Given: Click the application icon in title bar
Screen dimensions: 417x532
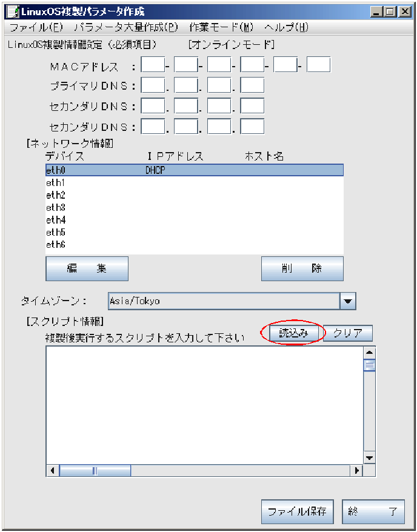Looking at the screenshot, I should (13, 12).
